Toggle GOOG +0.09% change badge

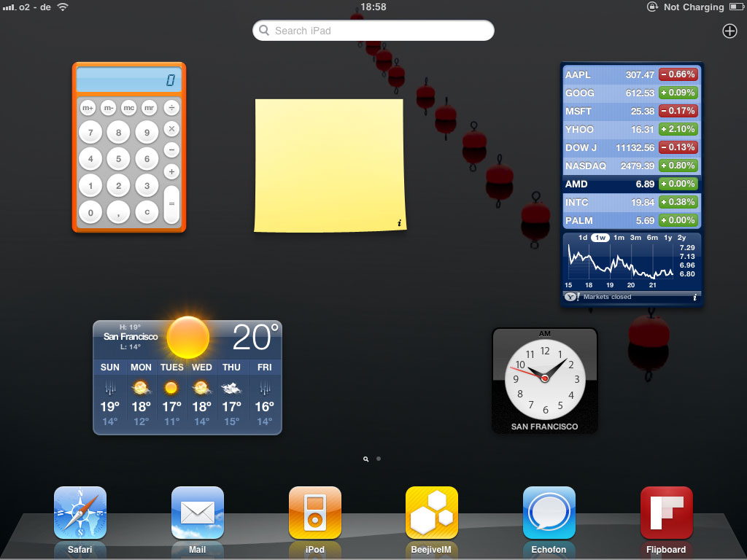point(678,93)
